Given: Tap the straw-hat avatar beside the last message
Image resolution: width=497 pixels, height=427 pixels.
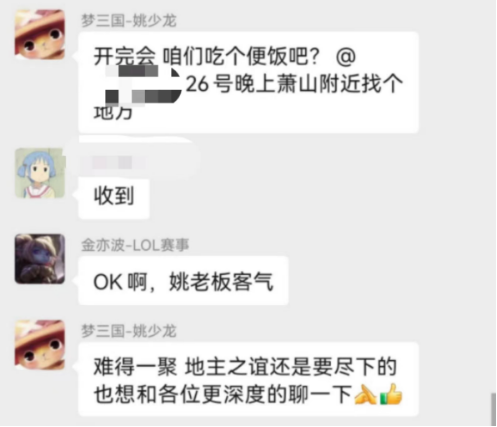Looking at the screenshot, I should [x=40, y=345].
